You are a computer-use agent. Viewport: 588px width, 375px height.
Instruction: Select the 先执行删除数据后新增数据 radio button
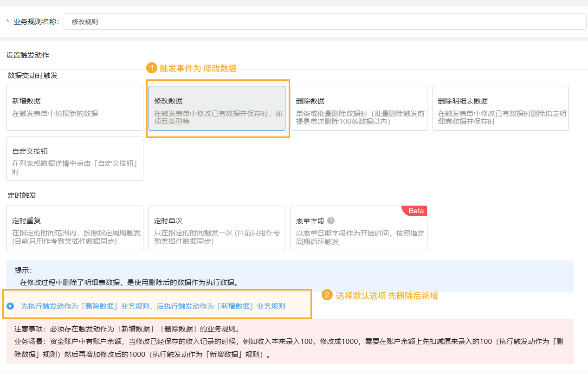11,306
